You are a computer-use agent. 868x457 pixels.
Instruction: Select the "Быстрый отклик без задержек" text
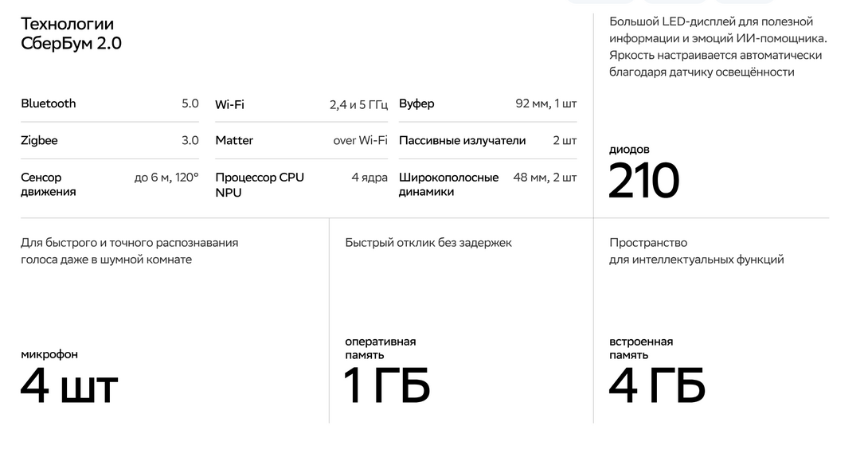pos(428,243)
